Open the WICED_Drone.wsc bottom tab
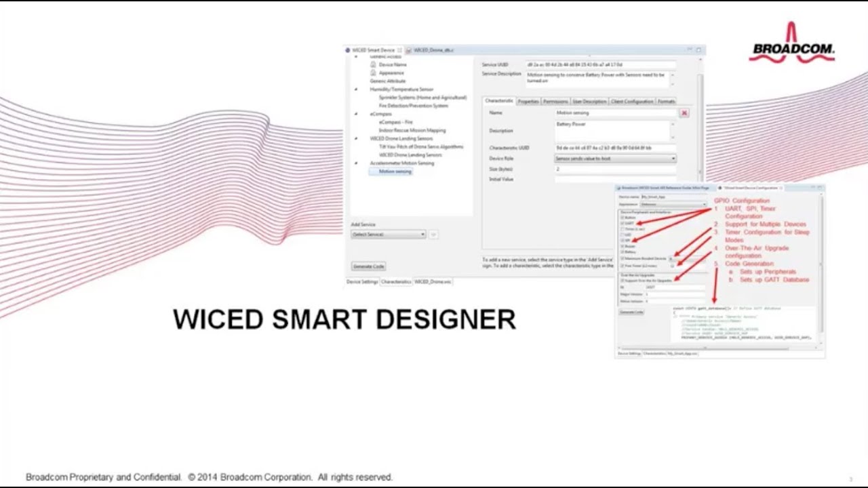Image resolution: width=868 pixels, height=488 pixels. 433,281
